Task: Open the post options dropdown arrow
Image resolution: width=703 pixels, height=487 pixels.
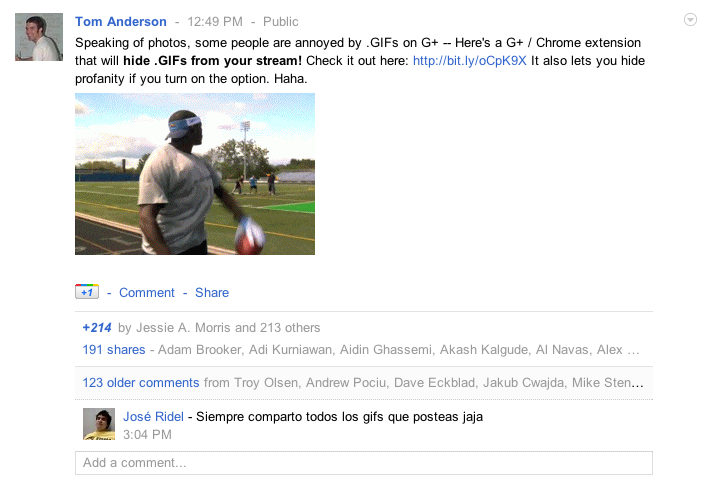Action: coord(690,20)
